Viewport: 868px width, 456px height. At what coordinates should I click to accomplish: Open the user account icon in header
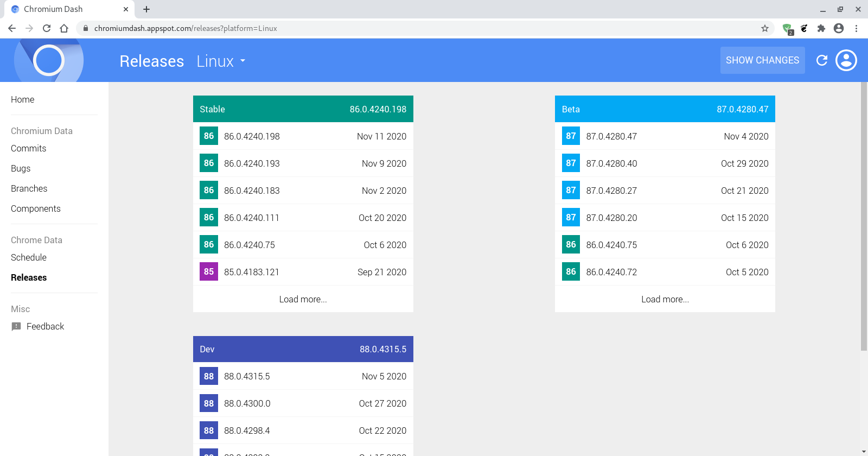[x=846, y=60]
